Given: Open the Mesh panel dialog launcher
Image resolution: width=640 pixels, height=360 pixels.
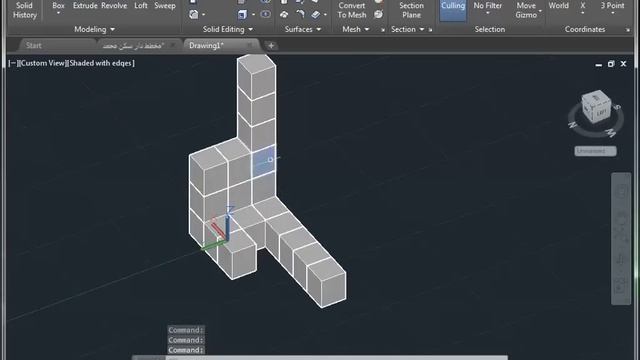Looking at the screenshot, I should pyautogui.click(x=382, y=30).
